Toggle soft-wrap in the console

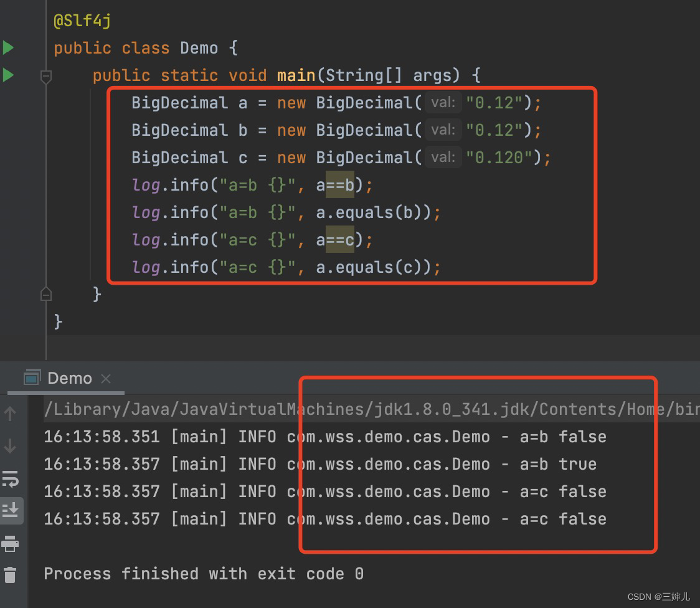pos(11,478)
